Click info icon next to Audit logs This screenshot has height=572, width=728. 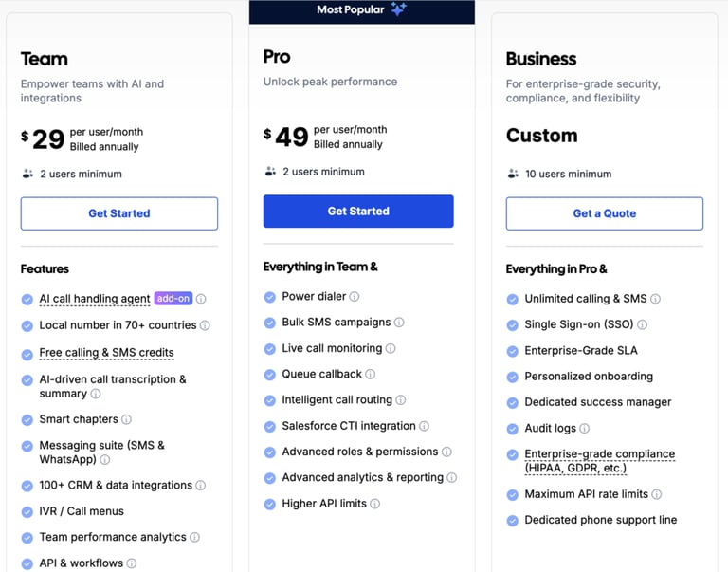585,429
